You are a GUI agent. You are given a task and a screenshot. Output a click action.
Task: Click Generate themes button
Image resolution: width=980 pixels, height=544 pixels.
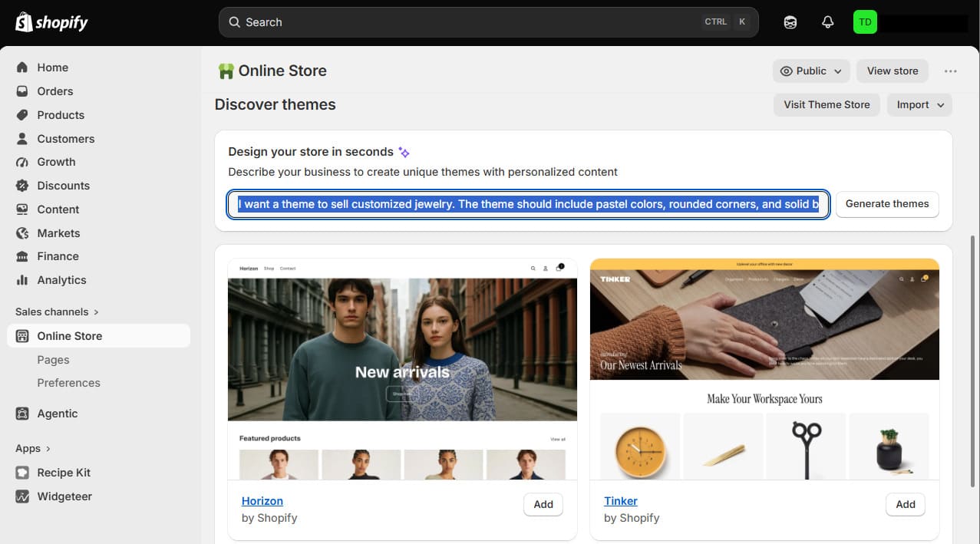click(887, 204)
